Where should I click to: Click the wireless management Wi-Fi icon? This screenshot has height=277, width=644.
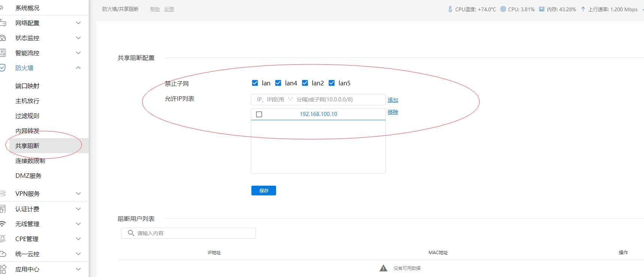(x=3, y=224)
